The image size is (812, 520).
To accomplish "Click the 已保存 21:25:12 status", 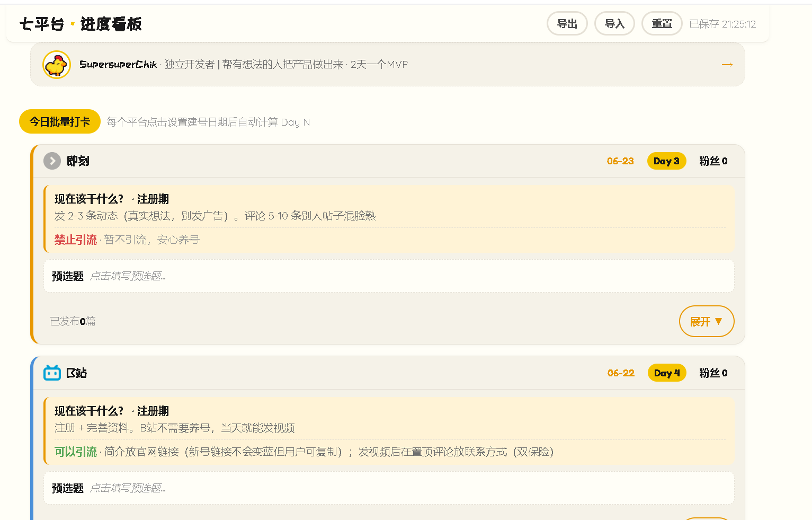I will click(x=722, y=24).
